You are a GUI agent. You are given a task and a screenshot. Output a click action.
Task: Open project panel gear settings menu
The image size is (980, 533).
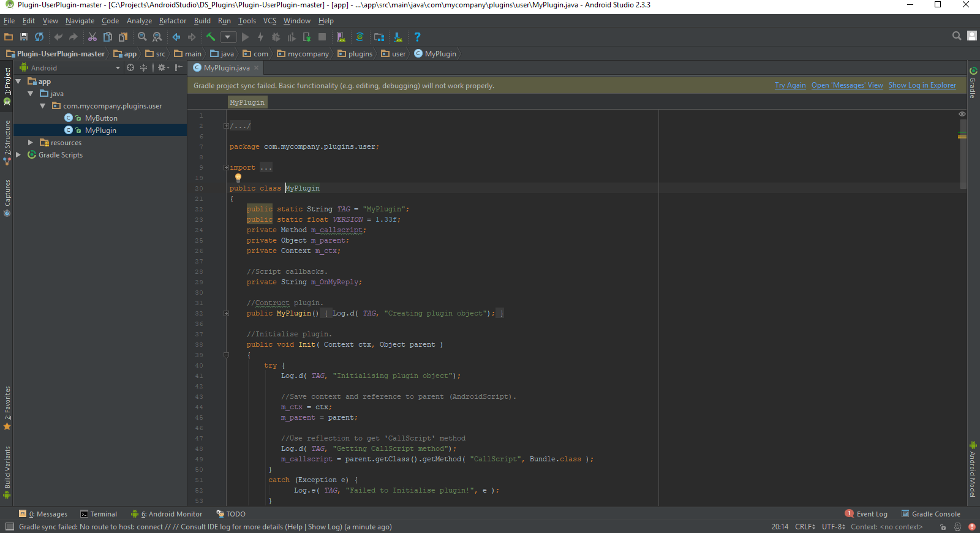point(163,68)
